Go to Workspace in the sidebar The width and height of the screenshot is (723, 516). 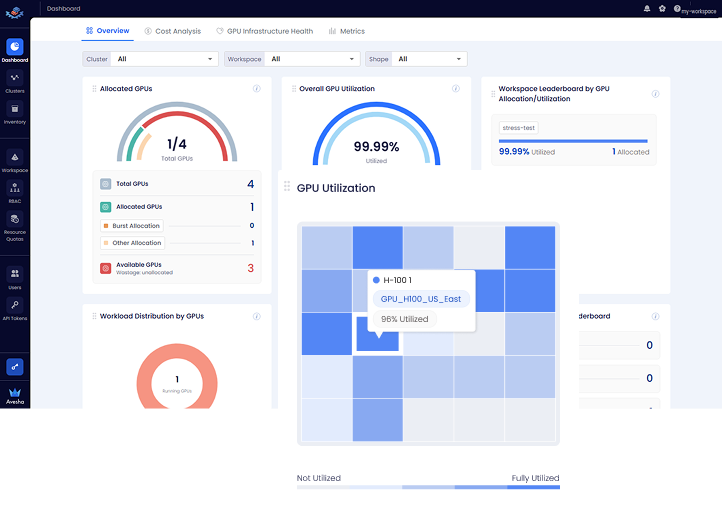pos(15,157)
